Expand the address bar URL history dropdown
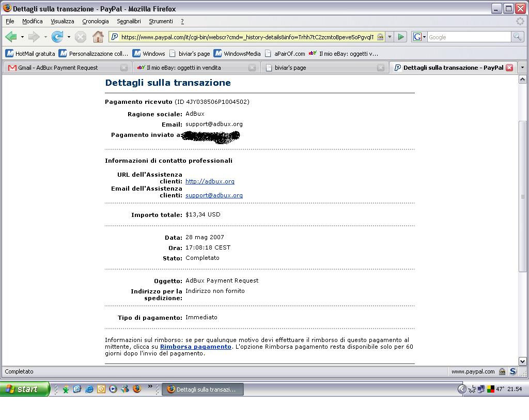 pos(390,37)
